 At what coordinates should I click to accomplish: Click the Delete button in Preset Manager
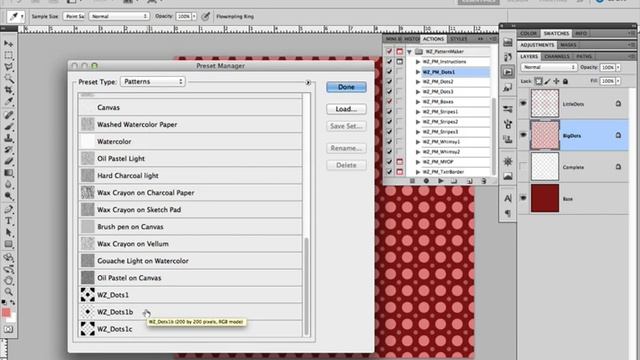346,165
